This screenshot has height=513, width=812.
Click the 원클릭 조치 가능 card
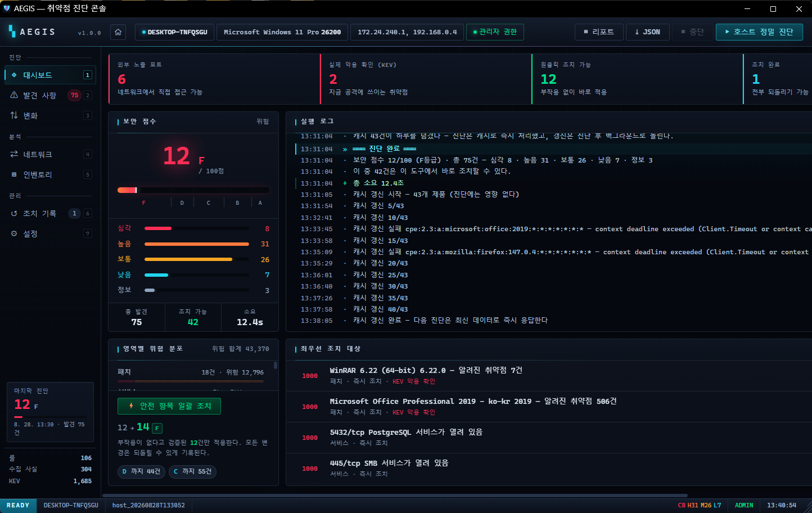click(x=637, y=79)
